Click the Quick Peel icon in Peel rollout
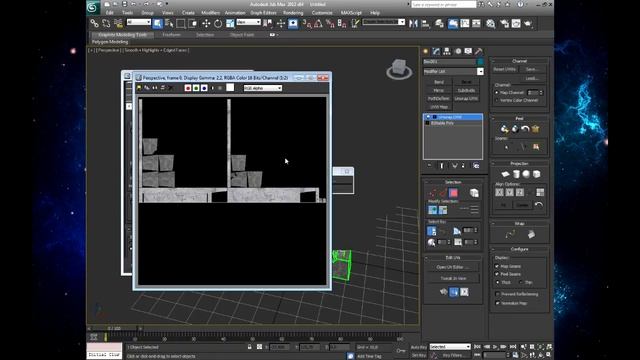This screenshot has height=360, width=640. click(504, 129)
